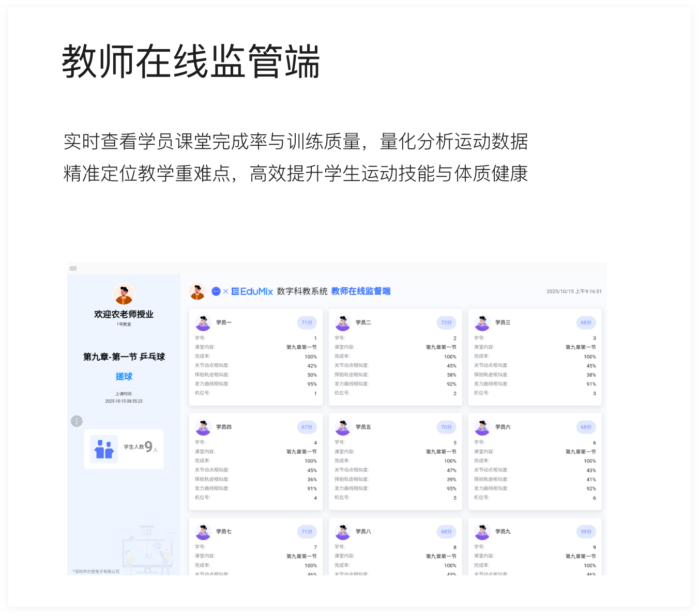This screenshot has height=616, width=699.
Task: Click the 67分 score badge of 学员四
Action: click(x=307, y=427)
